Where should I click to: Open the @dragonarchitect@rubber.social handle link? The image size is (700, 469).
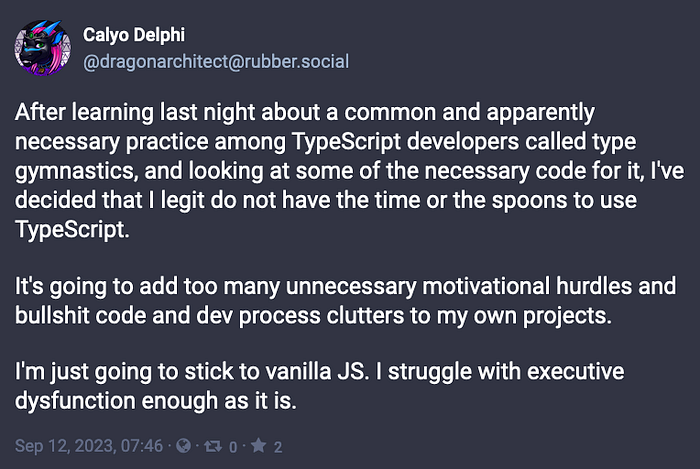pyautogui.click(x=216, y=62)
